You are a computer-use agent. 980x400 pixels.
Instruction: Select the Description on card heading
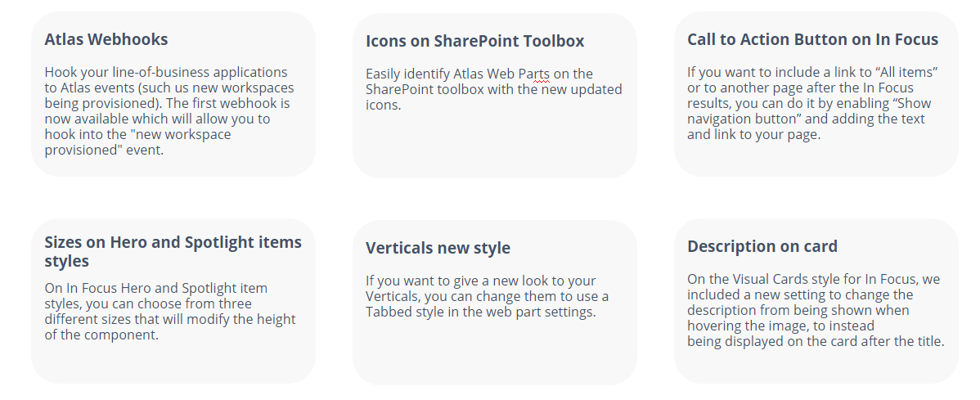(762, 246)
